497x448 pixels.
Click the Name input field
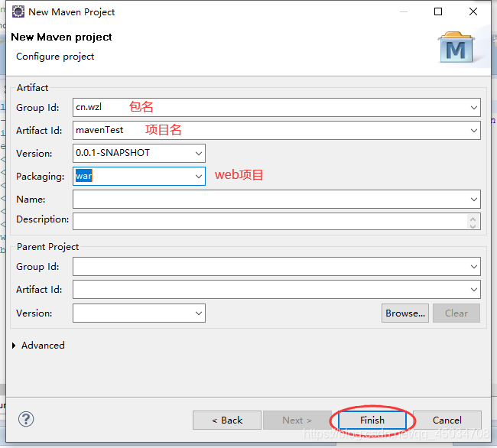pyautogui.click(x=276, y=200)
